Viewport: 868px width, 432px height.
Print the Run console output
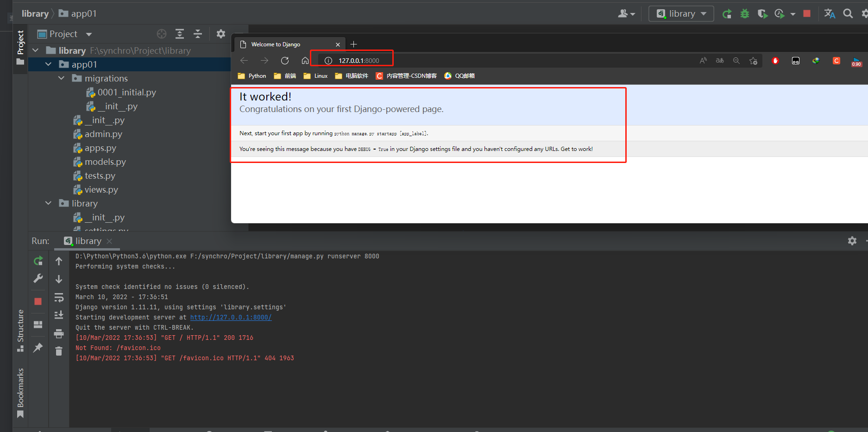59,333
